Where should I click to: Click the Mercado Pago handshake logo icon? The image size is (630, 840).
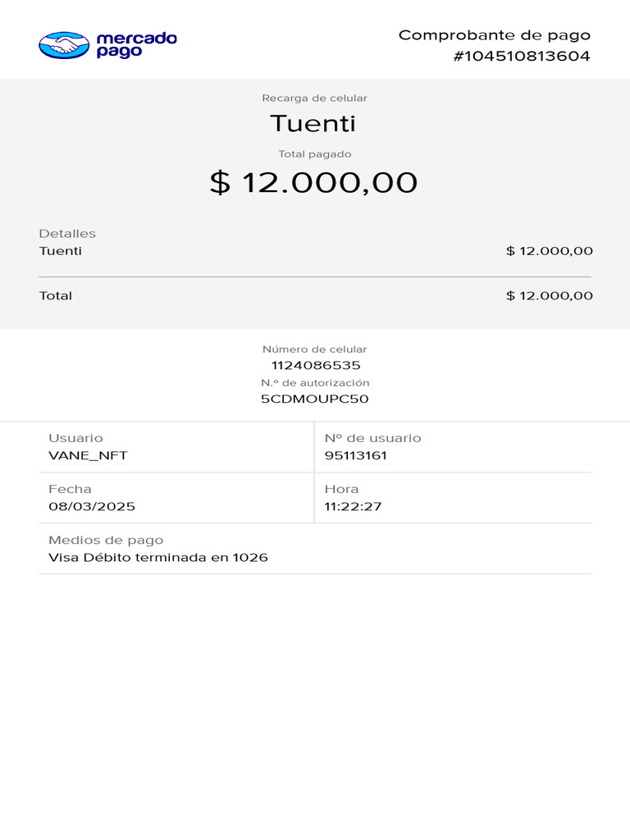point(64,45)
